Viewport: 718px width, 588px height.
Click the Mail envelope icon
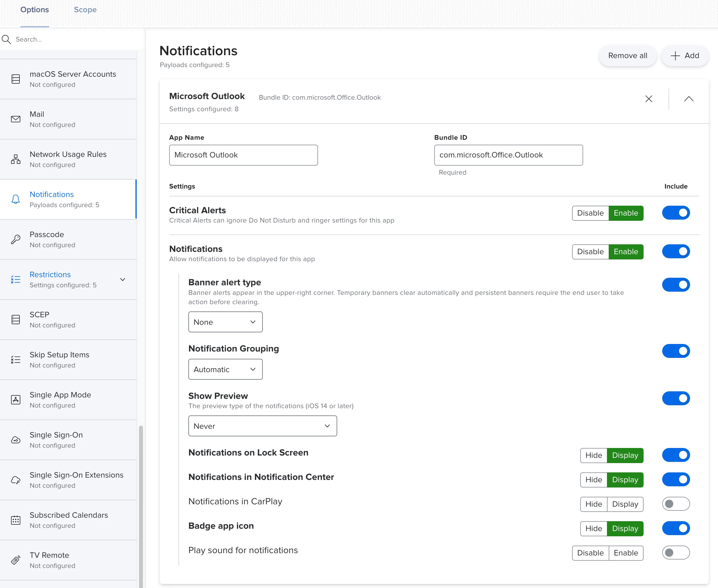(x=16, y=119)
